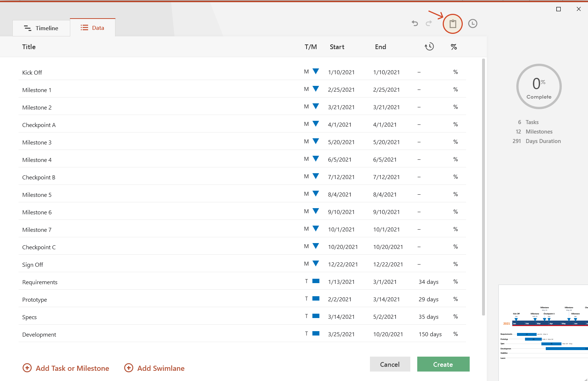Click the plus icon beside Add Task or Milestone
This screenshot has height=381, width=588.
pyautogui.click(x=27, y=368)
